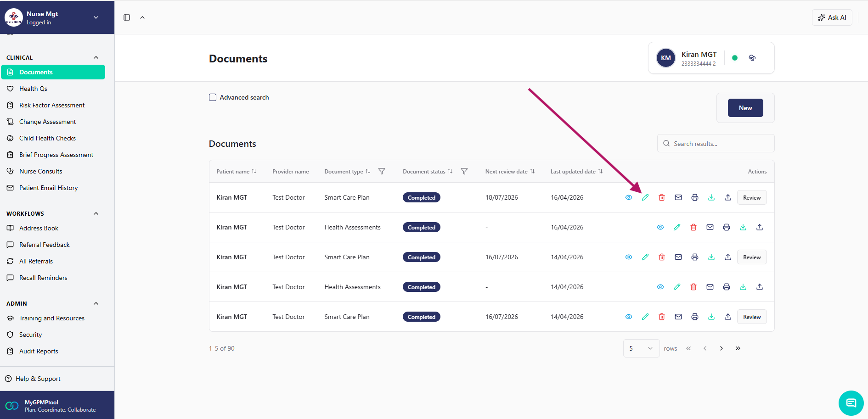Email the first Smart Care Plan document
Screen dimensions: 868x419
678,197
